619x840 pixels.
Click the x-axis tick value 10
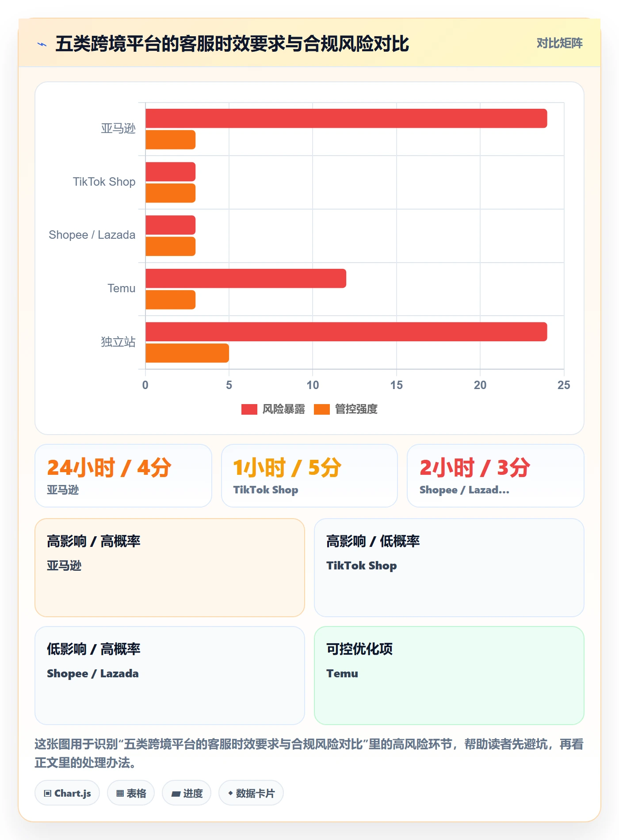[313, 385]
